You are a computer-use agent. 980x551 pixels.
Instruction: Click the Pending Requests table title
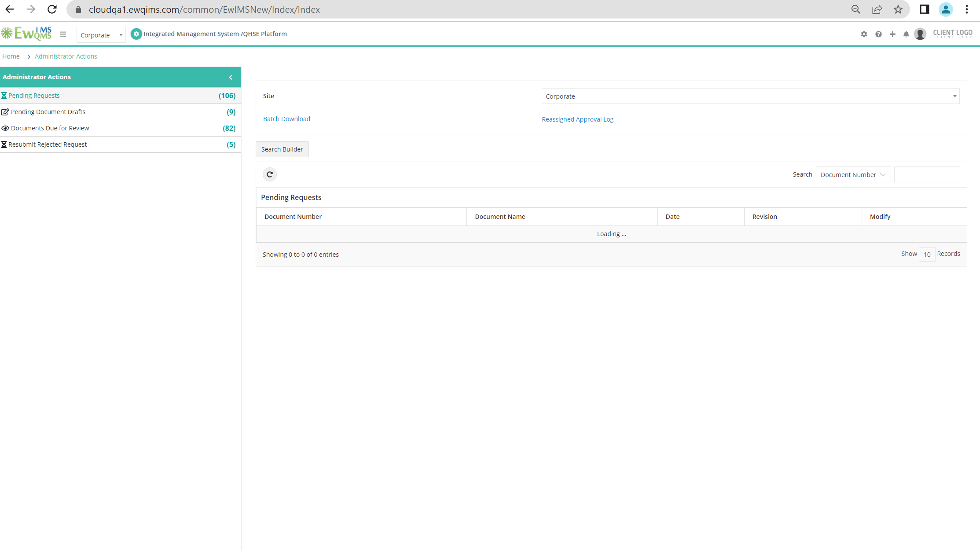291,197
